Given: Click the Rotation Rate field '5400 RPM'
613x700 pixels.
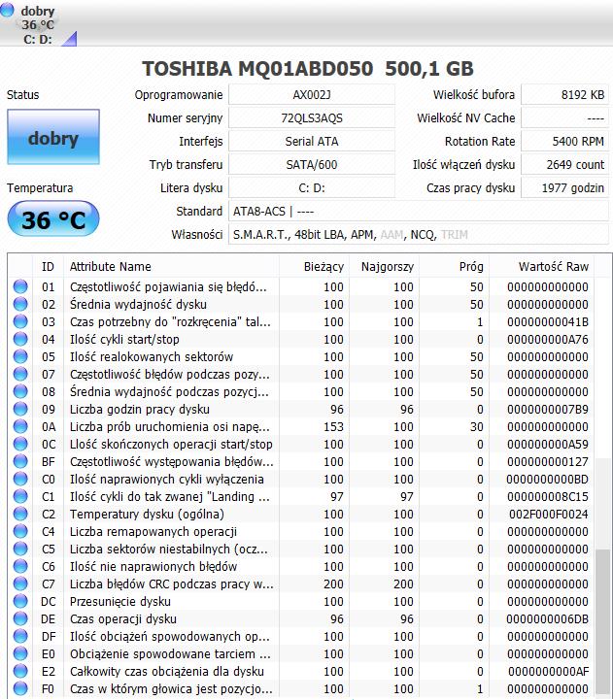Looking at the screenshot, I should coord(564,141).
